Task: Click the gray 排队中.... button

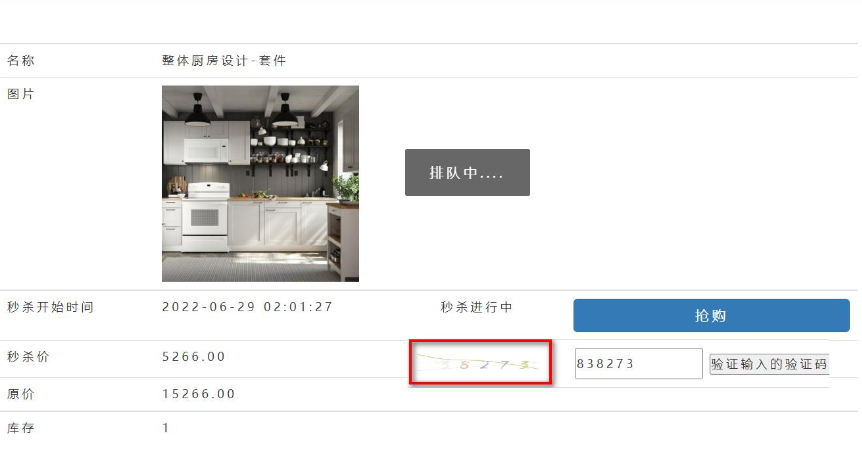Action: 467,172
